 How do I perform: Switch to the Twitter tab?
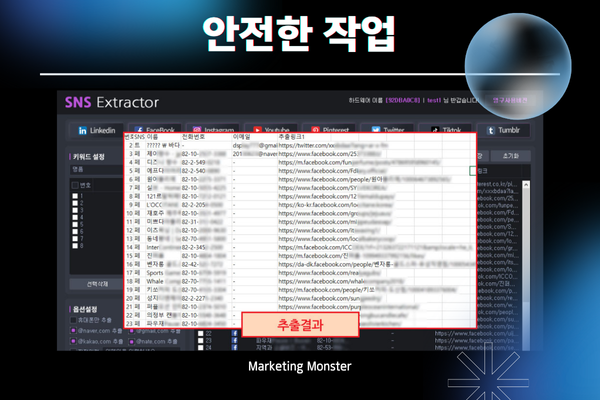tap(388, 129)
